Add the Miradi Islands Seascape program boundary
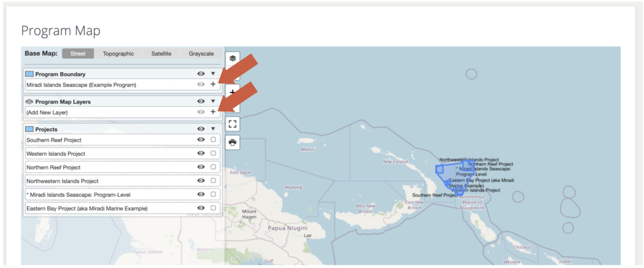This screenshot has width=644, height=268. 213,85
